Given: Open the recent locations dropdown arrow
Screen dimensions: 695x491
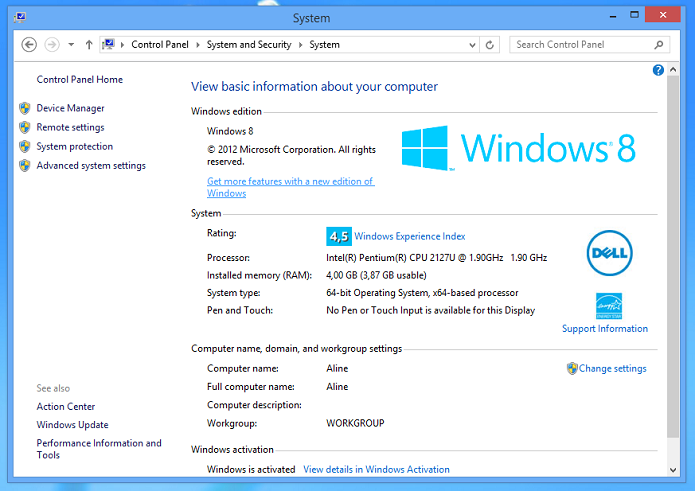Looking at the screenshot, I should point(71,45).
